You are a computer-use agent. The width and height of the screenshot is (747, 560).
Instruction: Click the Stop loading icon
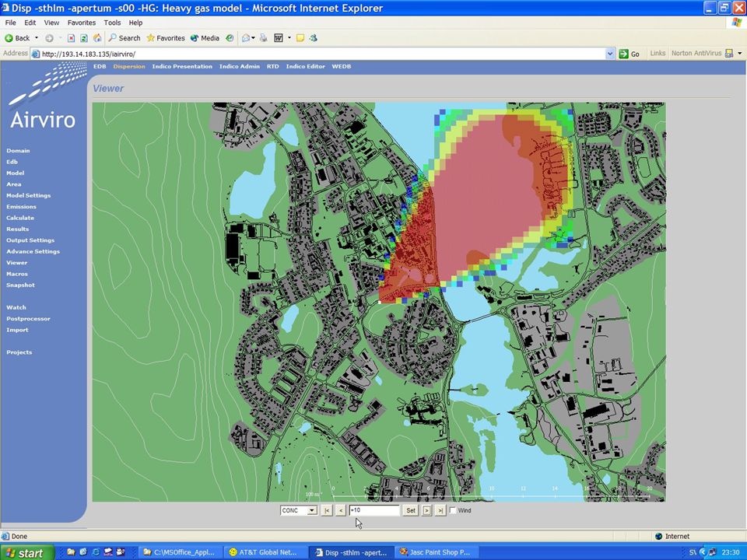pos(71,38)
